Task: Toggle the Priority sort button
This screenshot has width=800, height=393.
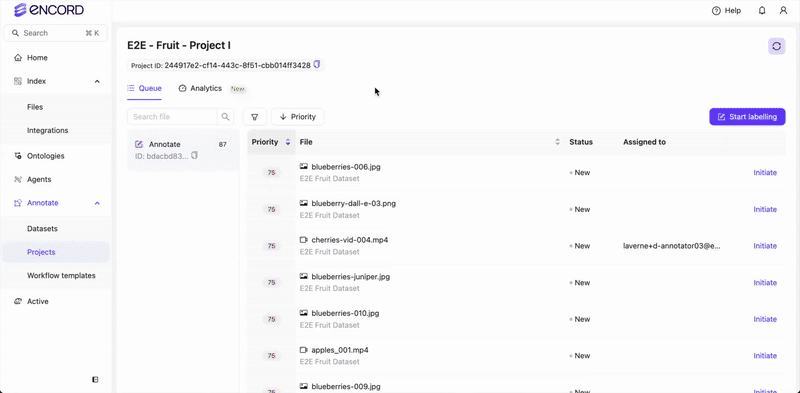Action: coord(297,117)
